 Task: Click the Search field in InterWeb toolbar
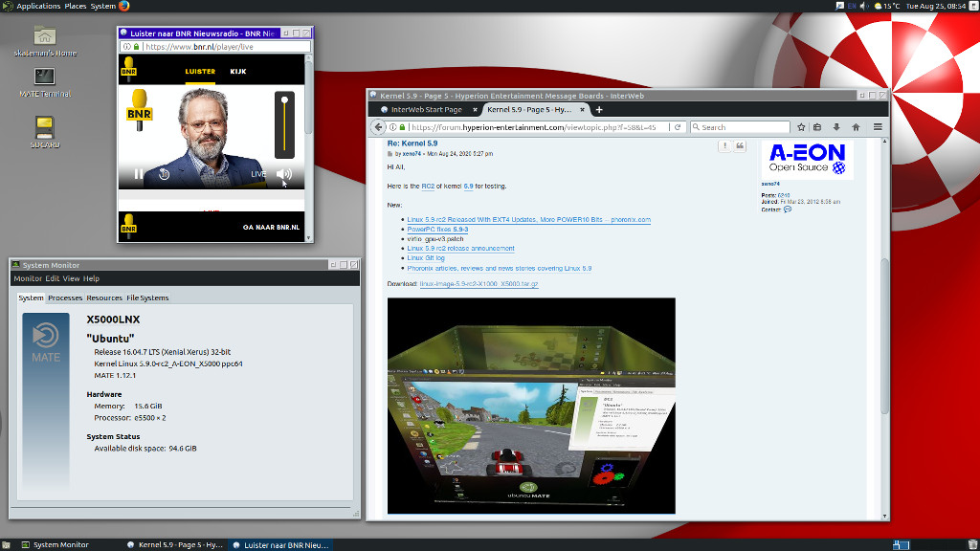[740, 127]
